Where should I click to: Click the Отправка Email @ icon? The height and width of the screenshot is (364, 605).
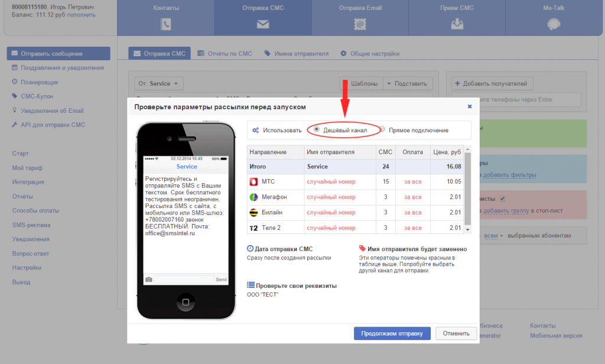coord(360,24)
